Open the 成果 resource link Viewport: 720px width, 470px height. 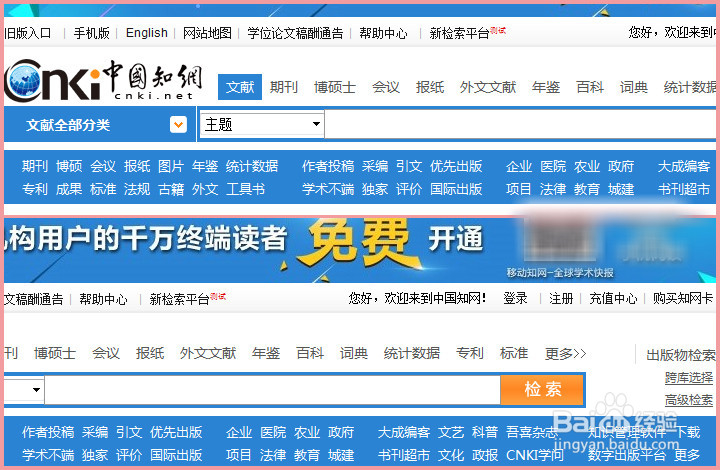tap(69, 189)
